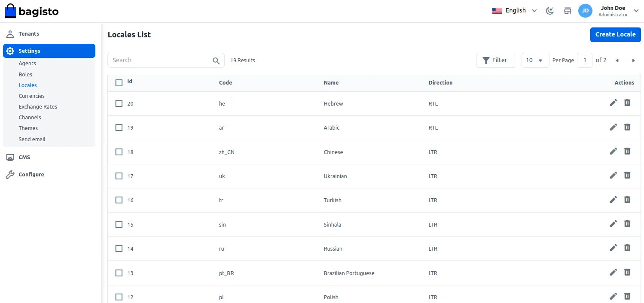Tick the checkbox next to Chinese locale
Viewport: 644px width, 303px height.
[x=119, y=151]
